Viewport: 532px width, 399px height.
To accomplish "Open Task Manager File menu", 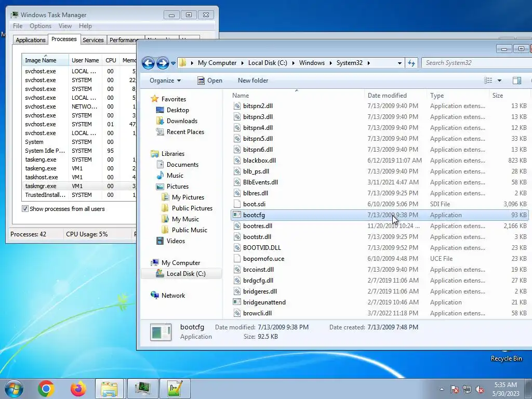I will (x=18, y=26).
